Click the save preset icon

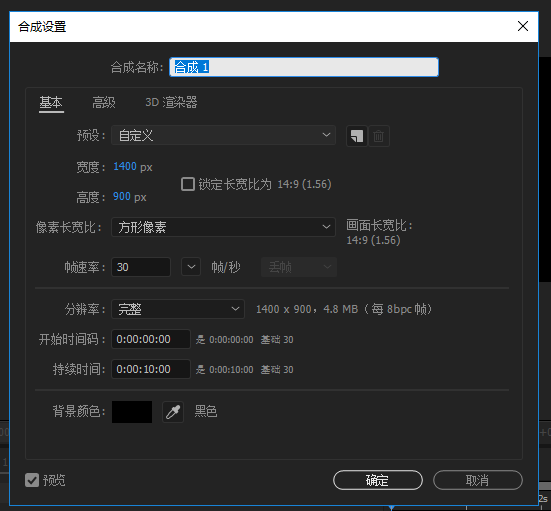pyautogui.click(x=357, y=136)
